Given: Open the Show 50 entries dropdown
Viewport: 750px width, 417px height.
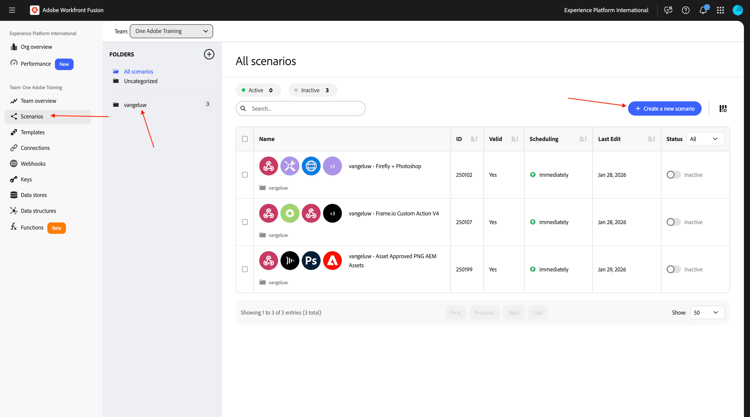Looking at the screenshot, I should [707, 312].
